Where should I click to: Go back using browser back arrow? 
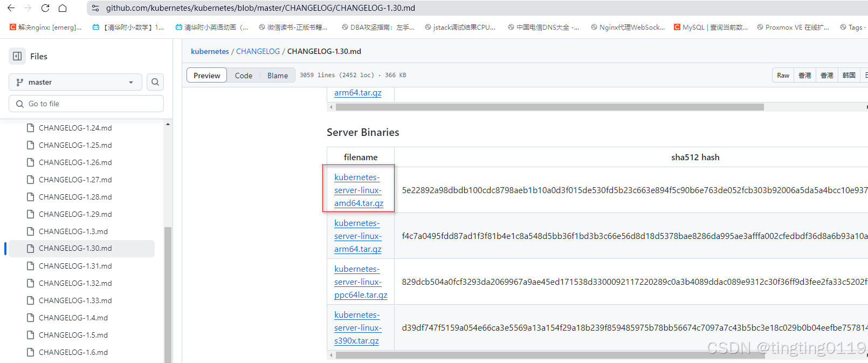11,8
